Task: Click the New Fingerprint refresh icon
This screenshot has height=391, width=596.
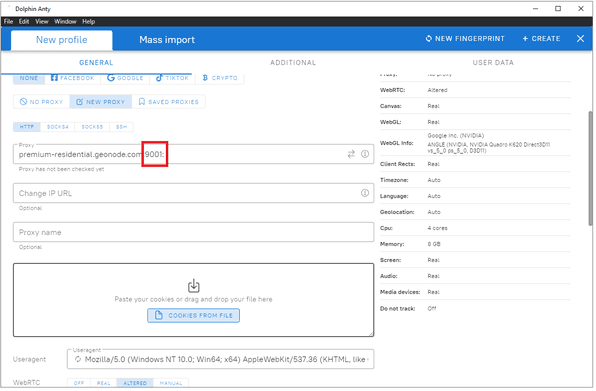Action: click(430, 39)
